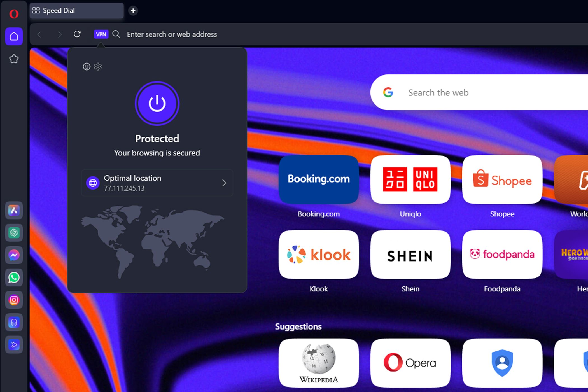Click the VPN power button to toggle

pos(157,103)
